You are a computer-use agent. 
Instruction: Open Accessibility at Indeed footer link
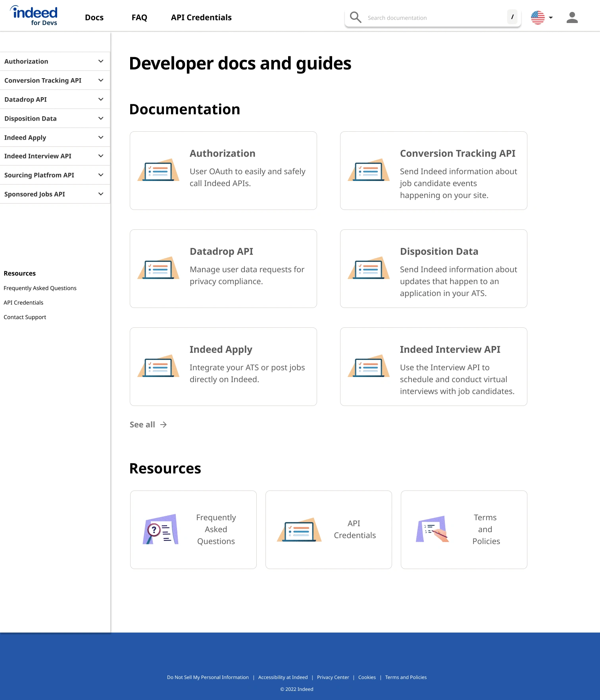pos(283,677)
